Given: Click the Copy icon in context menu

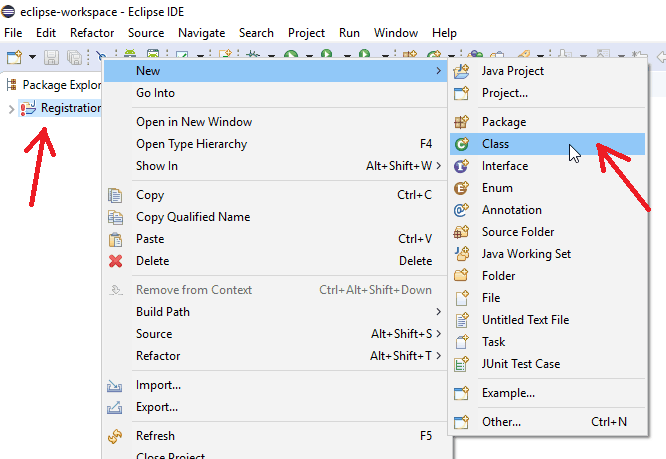Looking at the screenshot, I should pyautogui.click(x=115, y=195).
